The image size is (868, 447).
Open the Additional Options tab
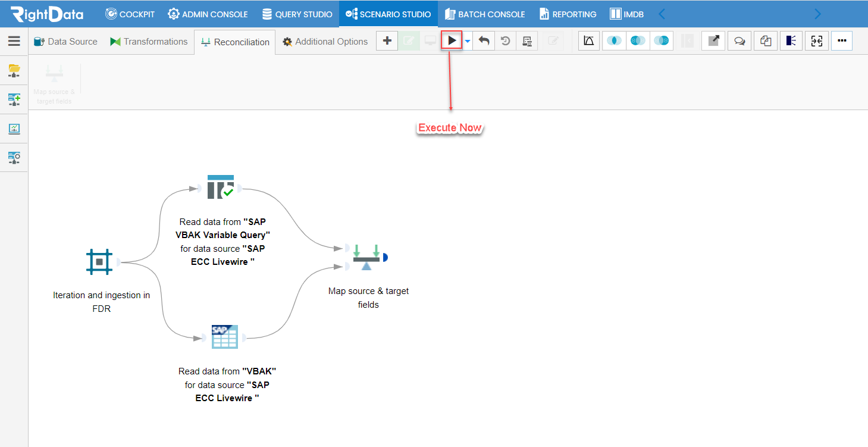pyautogui.click(x=325, y=42)
